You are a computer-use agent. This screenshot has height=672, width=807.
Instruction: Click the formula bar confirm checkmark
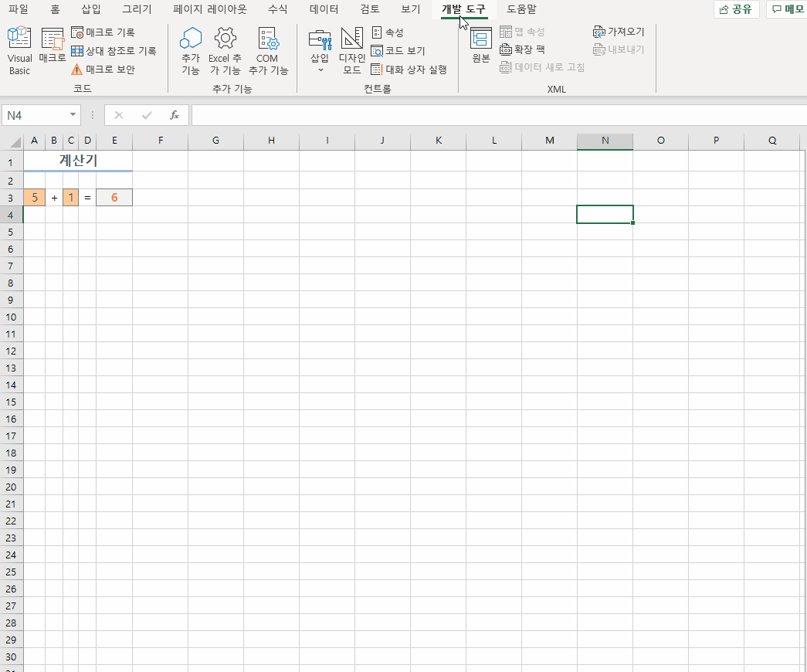147,115
